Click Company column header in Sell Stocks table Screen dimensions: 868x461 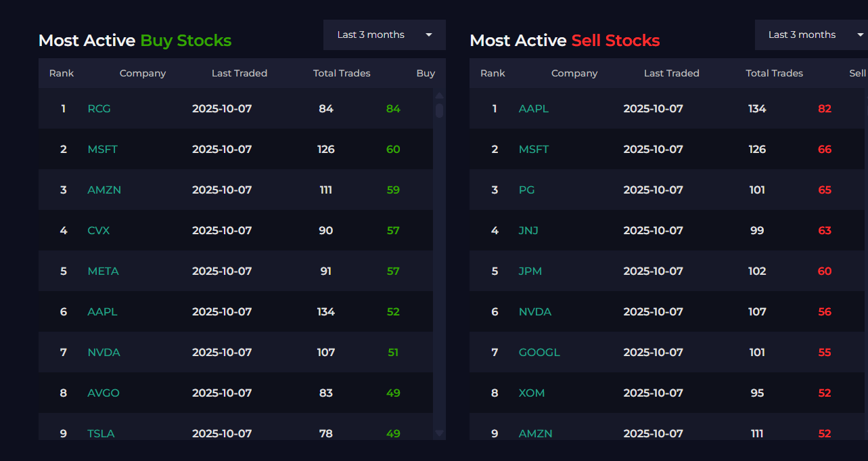pos(574,73)
